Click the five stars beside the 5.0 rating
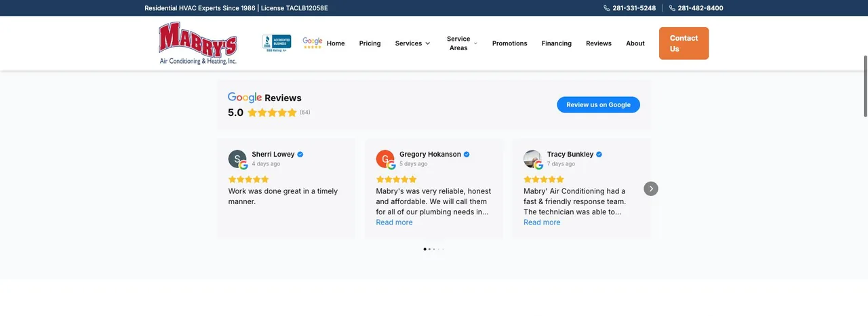The height and width of the screenshot is (316, 868). 272,113
